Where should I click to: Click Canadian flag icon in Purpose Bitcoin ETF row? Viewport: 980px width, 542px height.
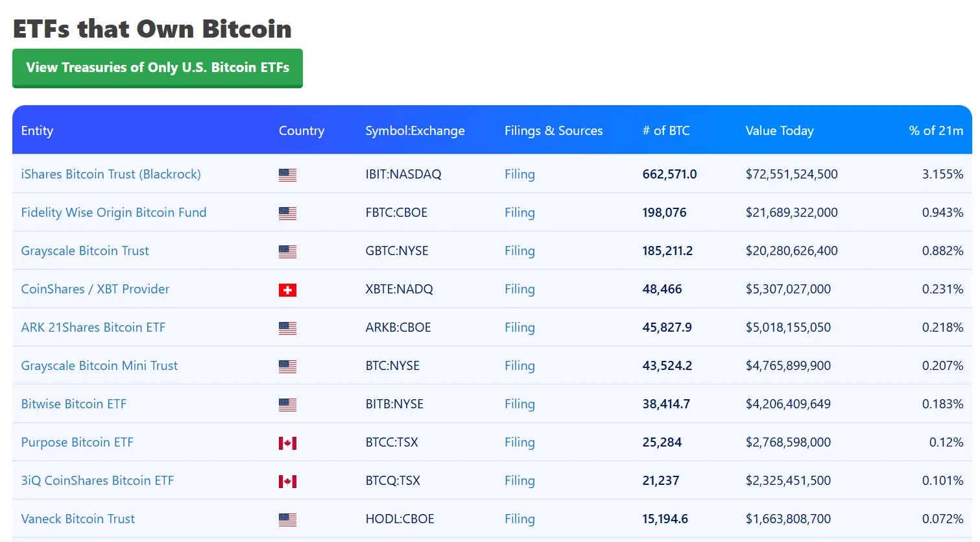287,443
